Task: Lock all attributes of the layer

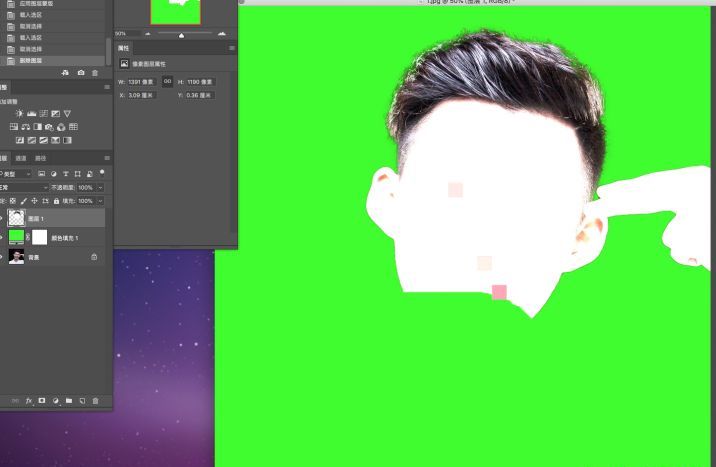Action: click(x=56, y=201)
